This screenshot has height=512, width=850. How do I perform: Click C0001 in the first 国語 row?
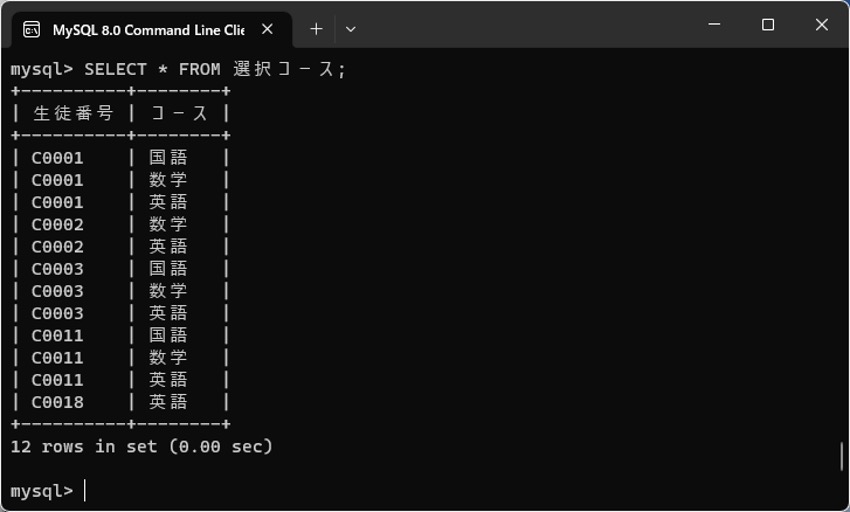coord(57,158)
